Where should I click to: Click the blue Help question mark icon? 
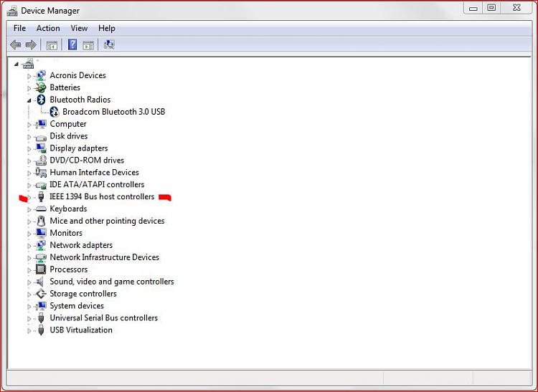[x=72, y=44]
